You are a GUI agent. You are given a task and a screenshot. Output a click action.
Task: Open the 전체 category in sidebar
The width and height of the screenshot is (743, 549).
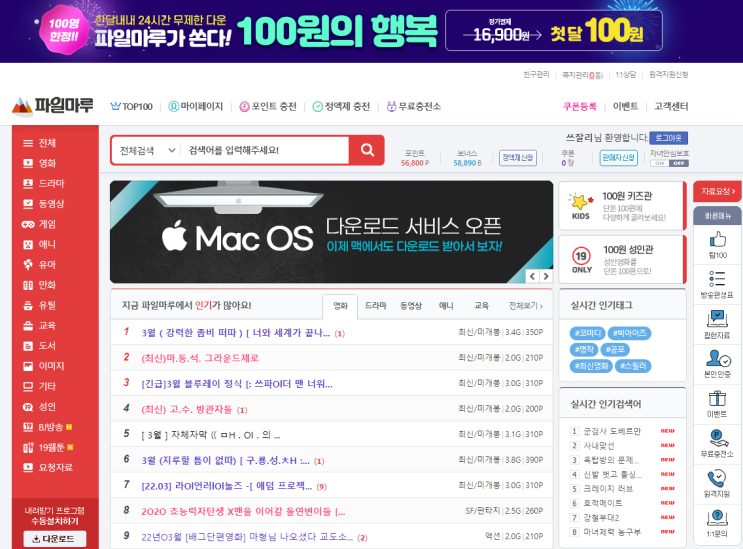pos(39,143)
